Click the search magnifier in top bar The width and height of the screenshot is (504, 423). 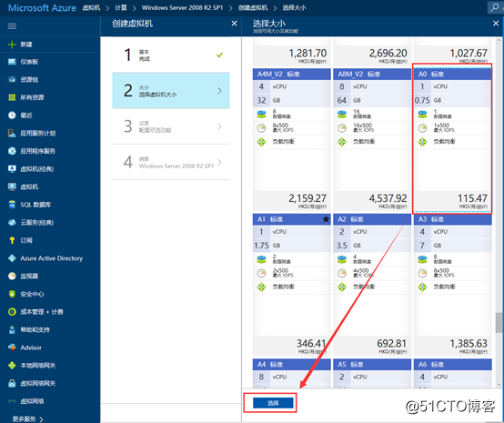click(x=495, y=7)
